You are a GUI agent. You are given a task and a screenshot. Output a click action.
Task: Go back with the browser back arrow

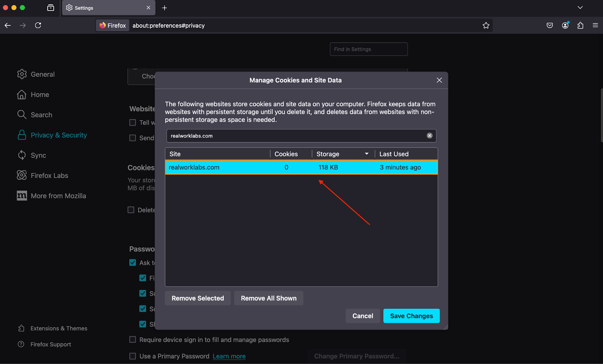tap(8, 25)
